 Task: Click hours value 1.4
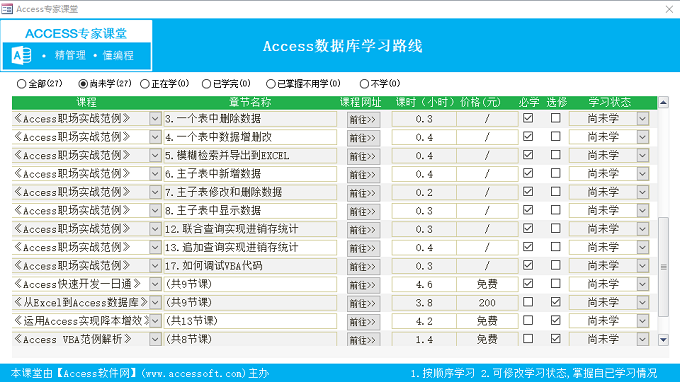[x=424, y=340]
